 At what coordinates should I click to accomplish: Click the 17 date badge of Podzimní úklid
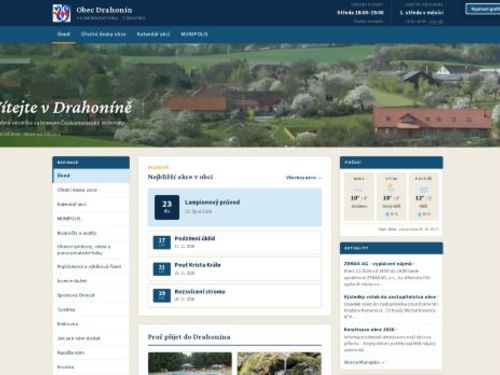pos(162,243)
